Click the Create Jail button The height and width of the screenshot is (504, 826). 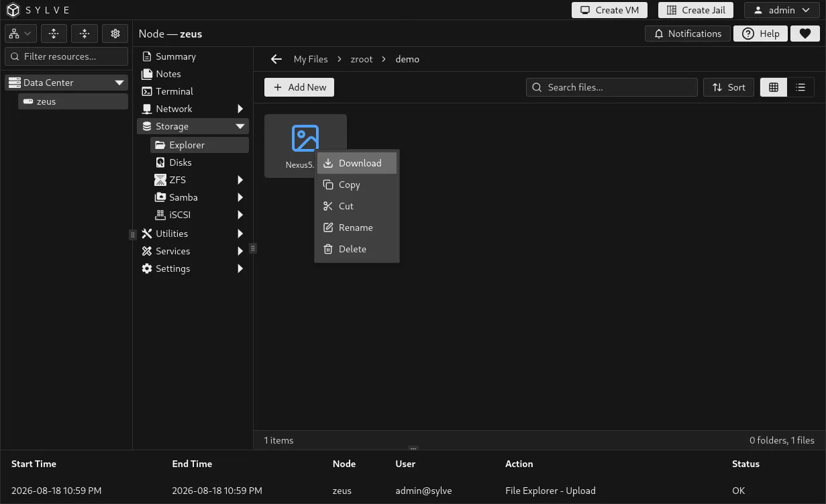coord(696,10)
